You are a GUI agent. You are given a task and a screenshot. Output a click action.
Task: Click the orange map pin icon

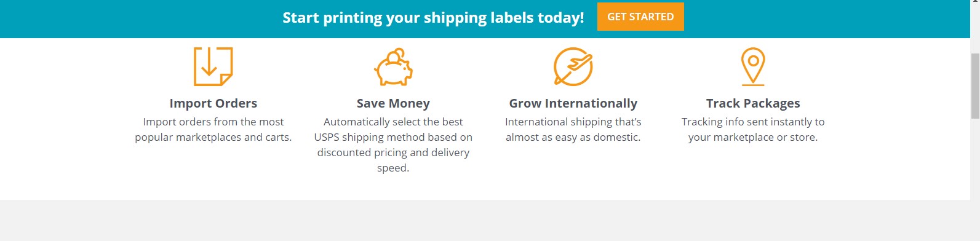tap(753, 66)
